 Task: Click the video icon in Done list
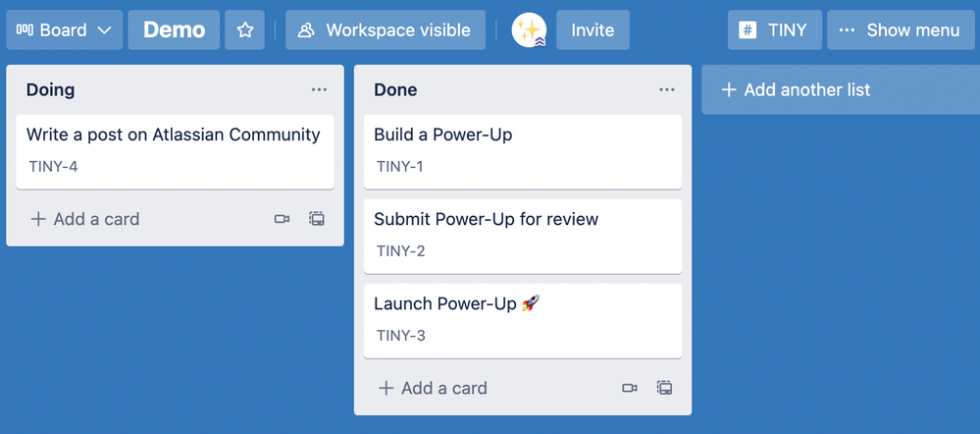[x=630, y=389]
